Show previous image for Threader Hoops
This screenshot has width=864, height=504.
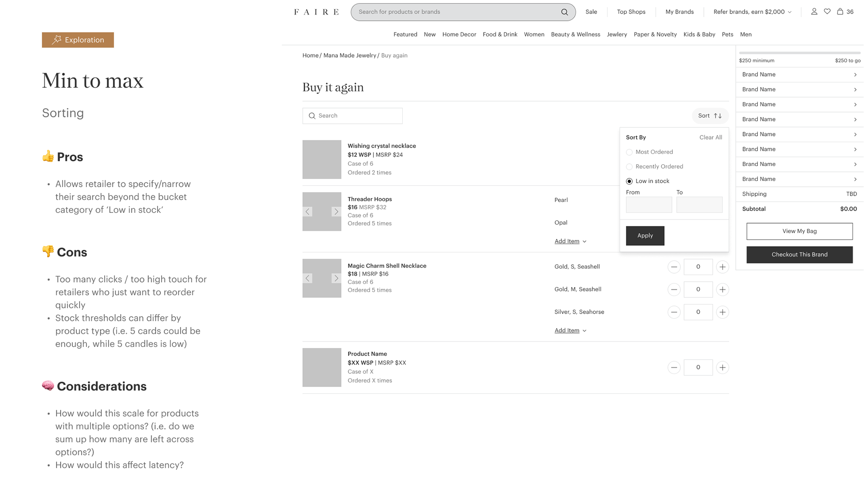click(x=308, y=211)
